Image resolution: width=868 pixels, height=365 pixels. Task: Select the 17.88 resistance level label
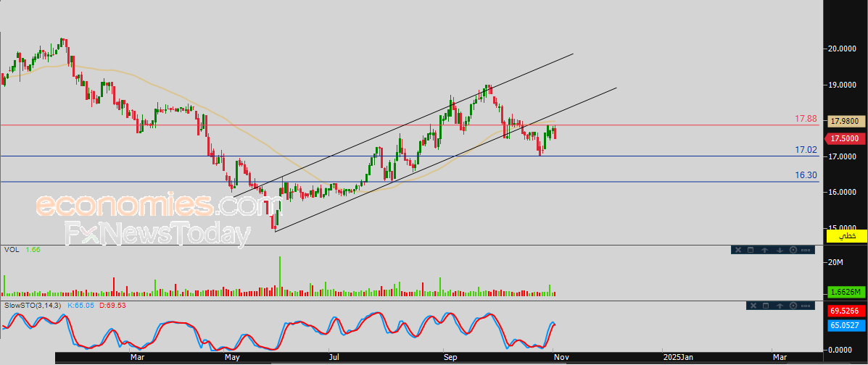click(806, 118)
